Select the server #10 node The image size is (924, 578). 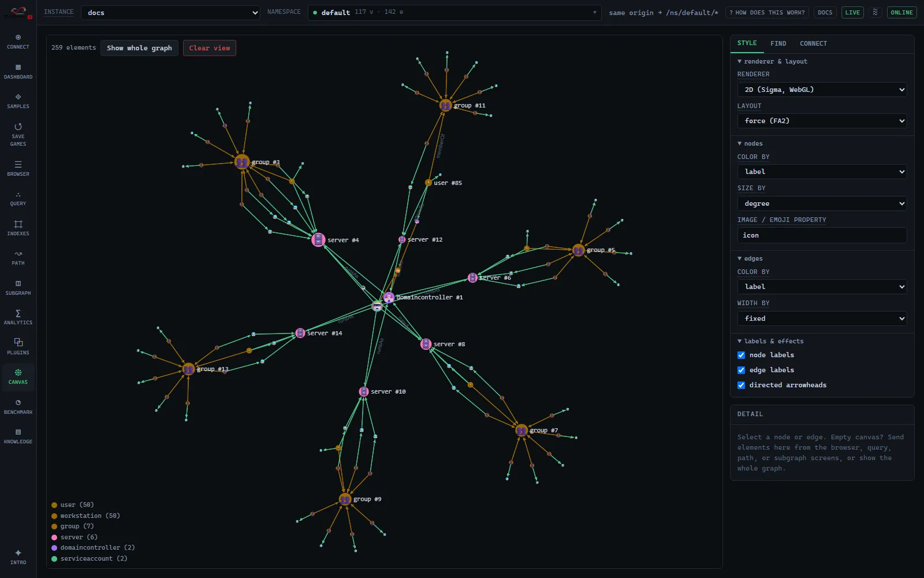[x=364, y=391]
